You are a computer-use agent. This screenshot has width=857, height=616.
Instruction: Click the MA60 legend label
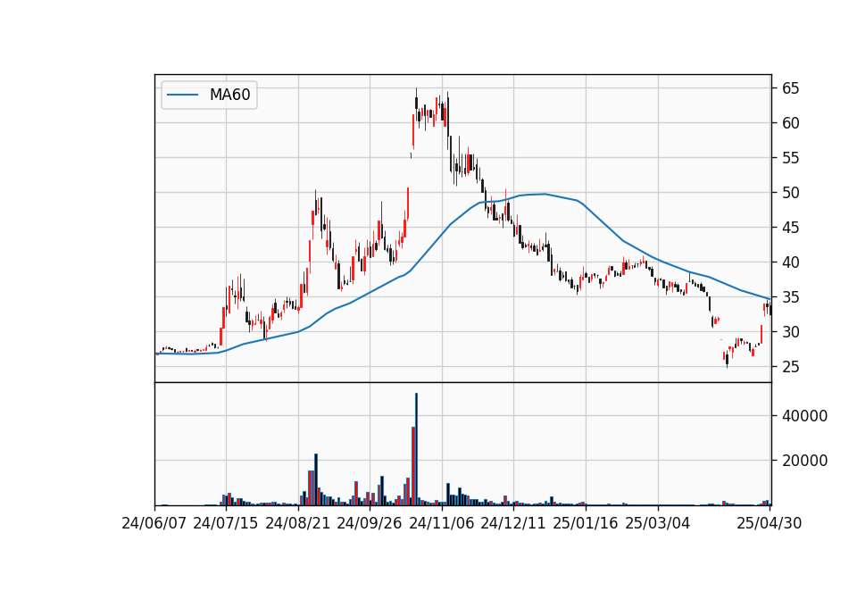pos(229,95)
